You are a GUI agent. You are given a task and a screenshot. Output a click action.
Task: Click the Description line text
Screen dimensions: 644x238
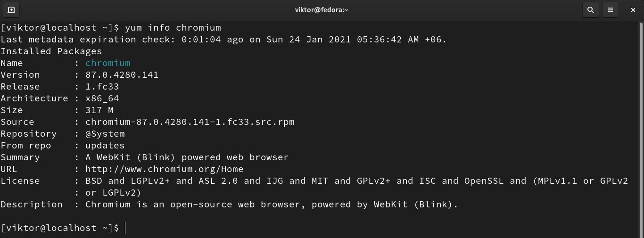[x=272, y=205]
